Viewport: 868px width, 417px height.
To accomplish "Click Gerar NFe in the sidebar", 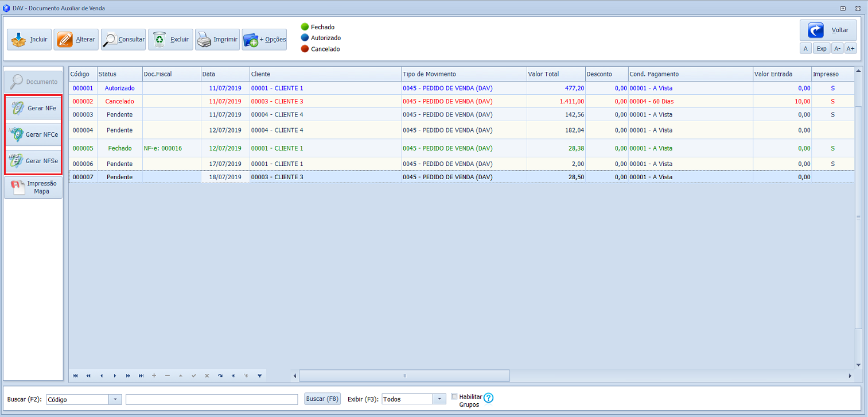I will 33,108.
